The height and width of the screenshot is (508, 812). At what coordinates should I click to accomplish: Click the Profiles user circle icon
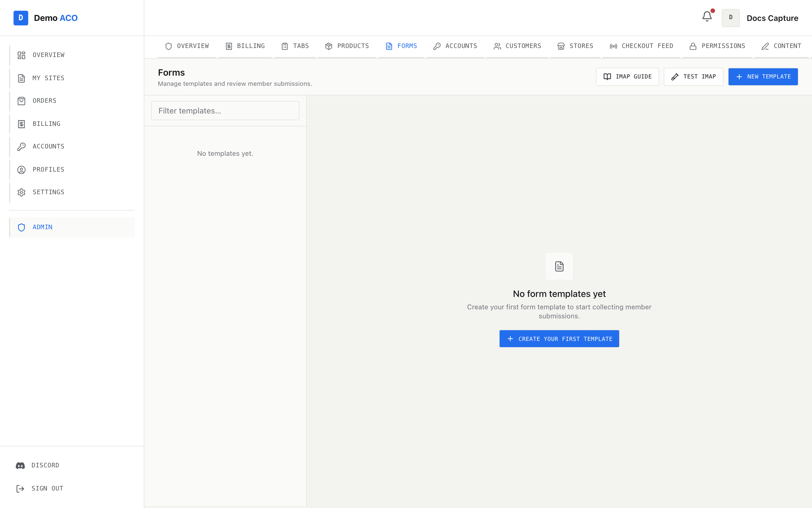pyautogui.click(x=21, y=170)
